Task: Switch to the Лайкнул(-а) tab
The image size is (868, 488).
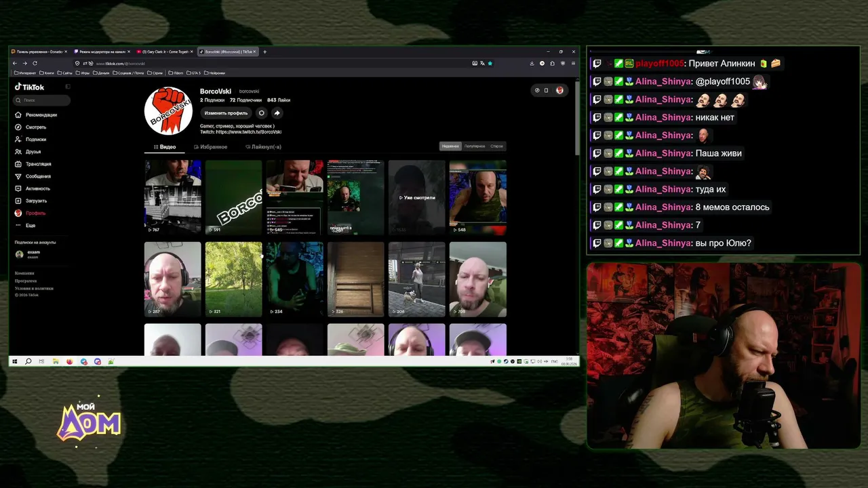Action: coord(263,146)
